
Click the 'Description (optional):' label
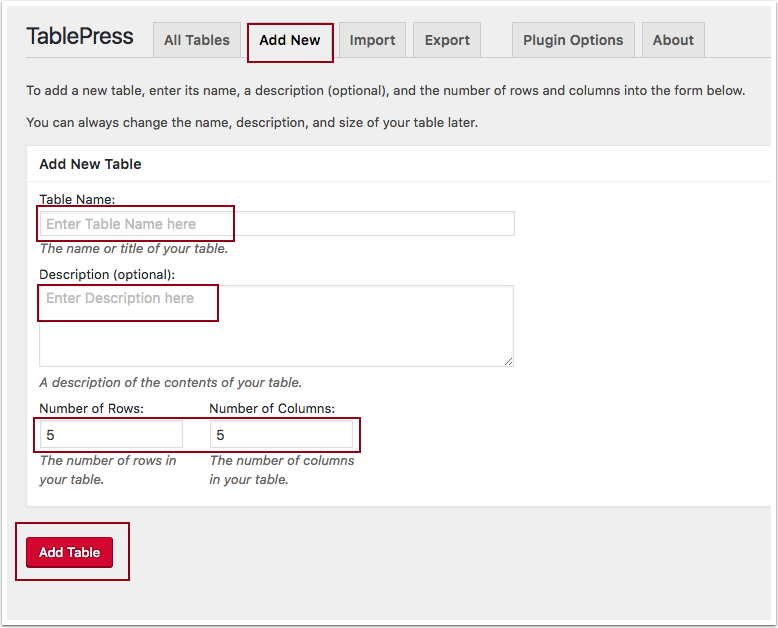point(107,274)
